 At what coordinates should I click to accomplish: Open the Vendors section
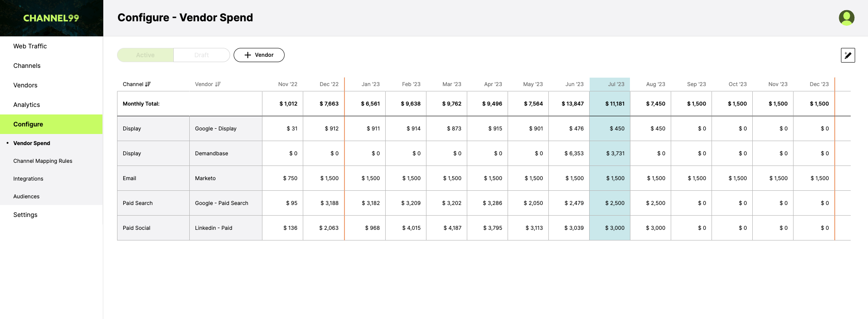[x=25, y=85]
